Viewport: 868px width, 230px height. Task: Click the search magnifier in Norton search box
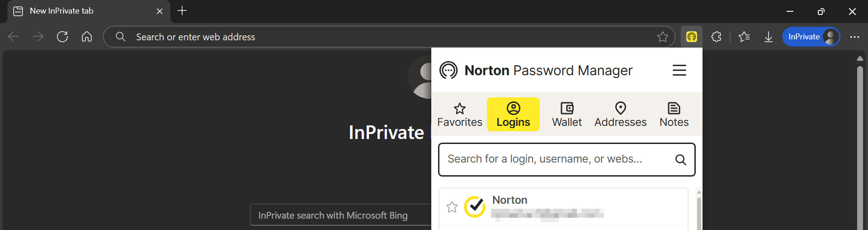pyautogui.click(x=680, y=159)
